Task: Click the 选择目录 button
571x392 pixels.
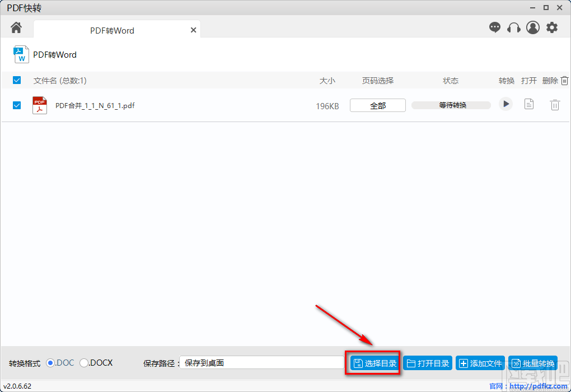Action: [375, 363]
